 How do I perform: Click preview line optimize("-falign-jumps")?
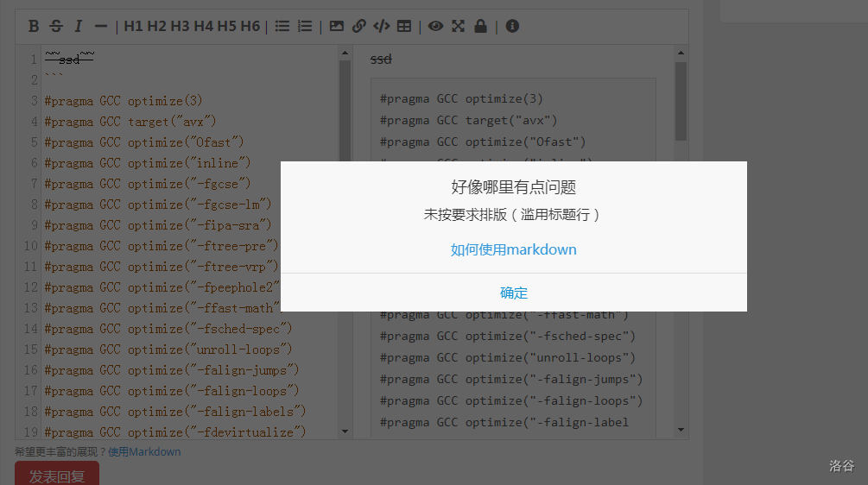tap(511, 380)
